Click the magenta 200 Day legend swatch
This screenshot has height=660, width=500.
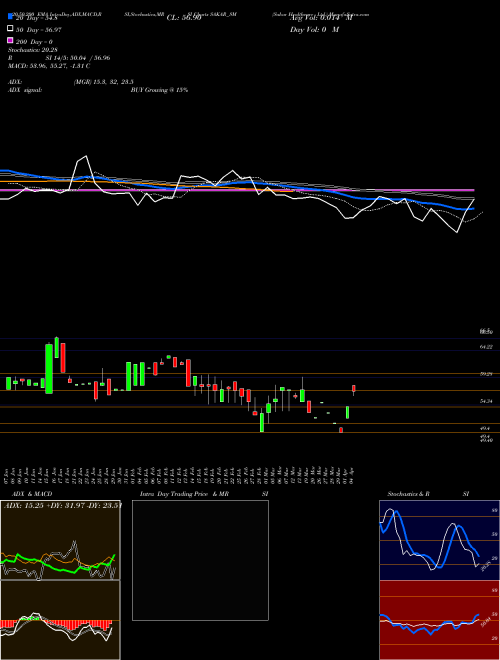tap(10, 41)
